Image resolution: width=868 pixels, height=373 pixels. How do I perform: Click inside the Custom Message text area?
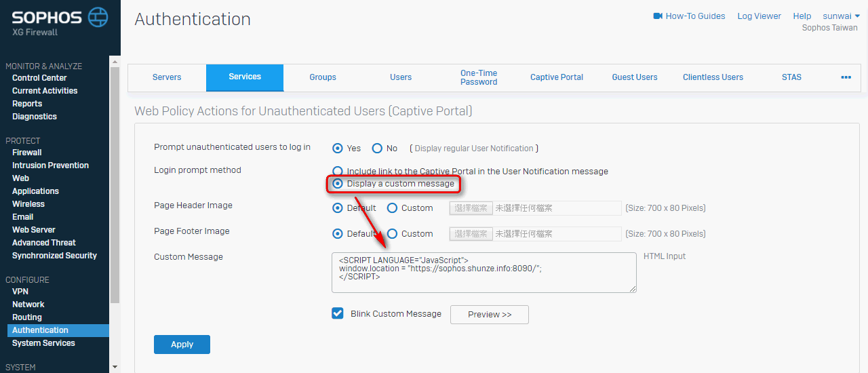pos(484,273)
